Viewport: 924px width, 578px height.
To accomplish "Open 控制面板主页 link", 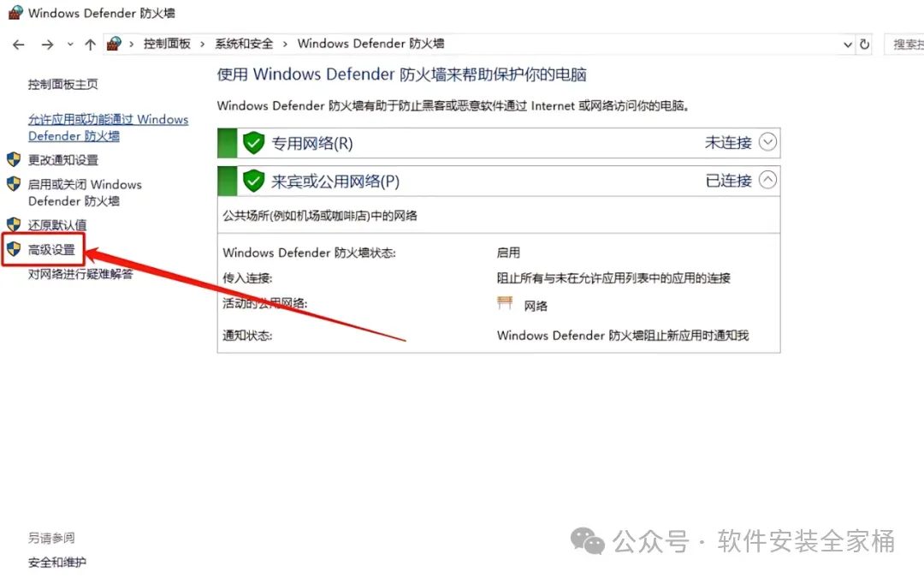I will point(63,84).
